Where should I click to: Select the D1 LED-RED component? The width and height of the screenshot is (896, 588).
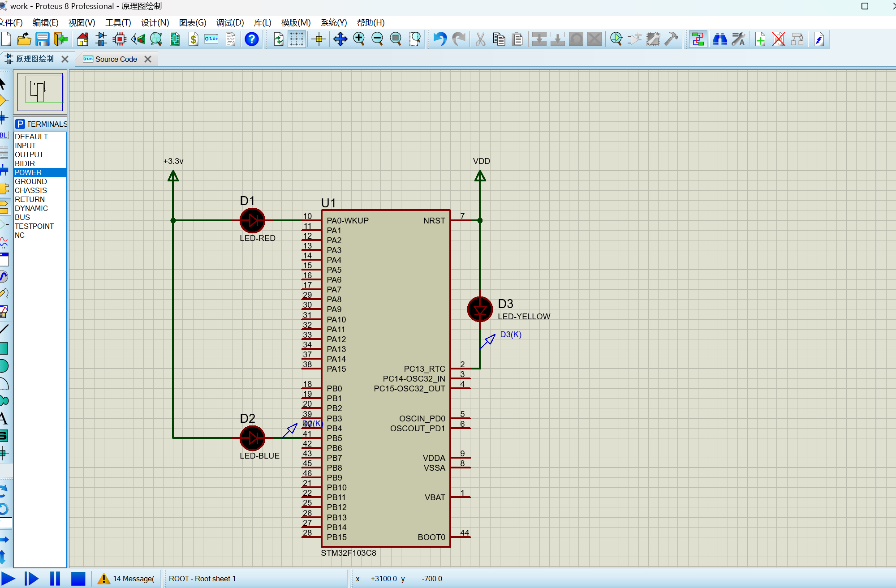[253, 220]
